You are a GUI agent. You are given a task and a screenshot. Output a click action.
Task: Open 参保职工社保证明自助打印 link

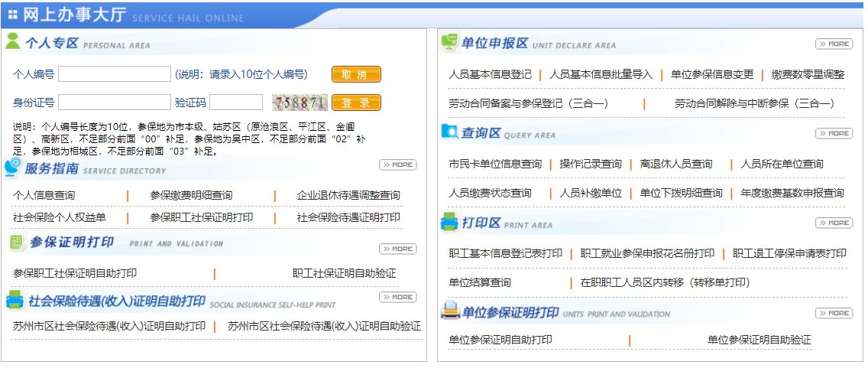click(75, 273)
